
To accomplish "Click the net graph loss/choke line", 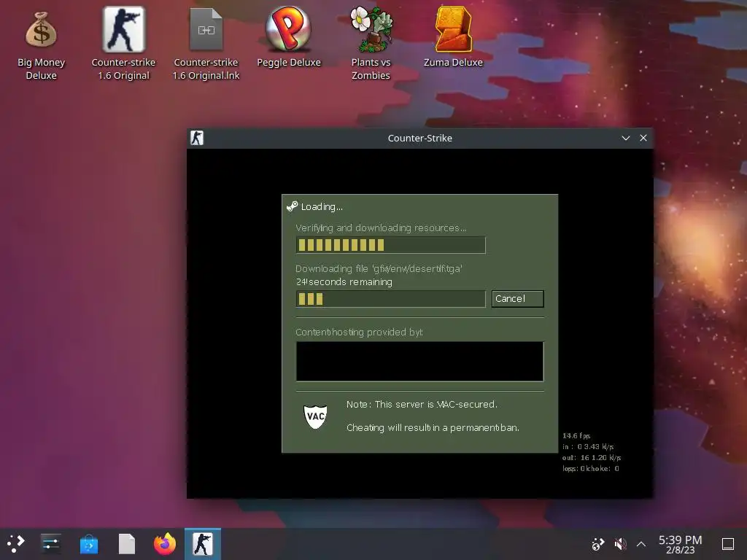I will [x=591, y=469].
